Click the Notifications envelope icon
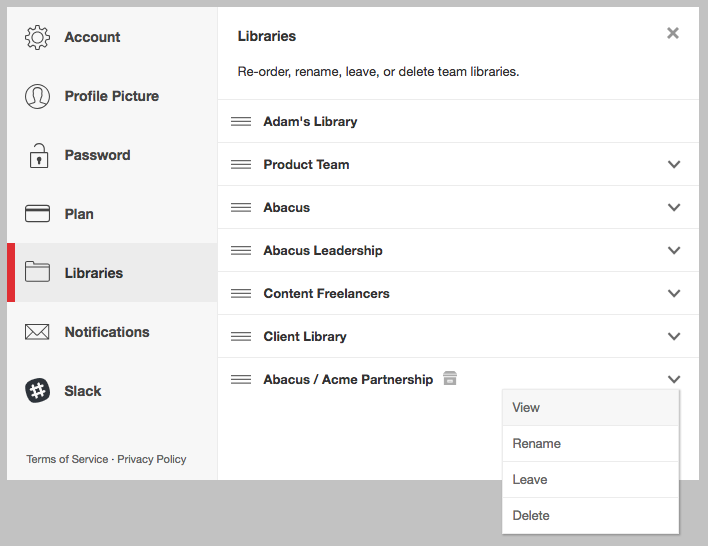 (37, 332)
